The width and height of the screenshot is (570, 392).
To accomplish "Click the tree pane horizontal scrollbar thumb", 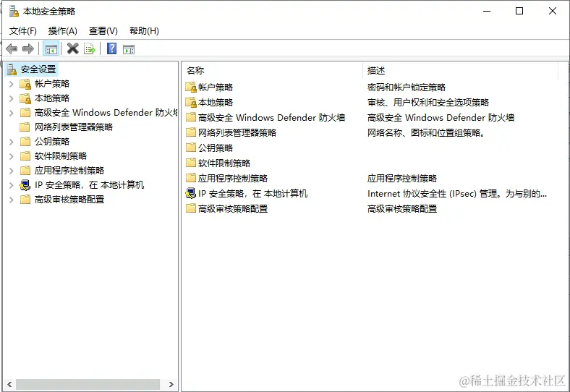I will pyautogui.click(x=88, y=384).
